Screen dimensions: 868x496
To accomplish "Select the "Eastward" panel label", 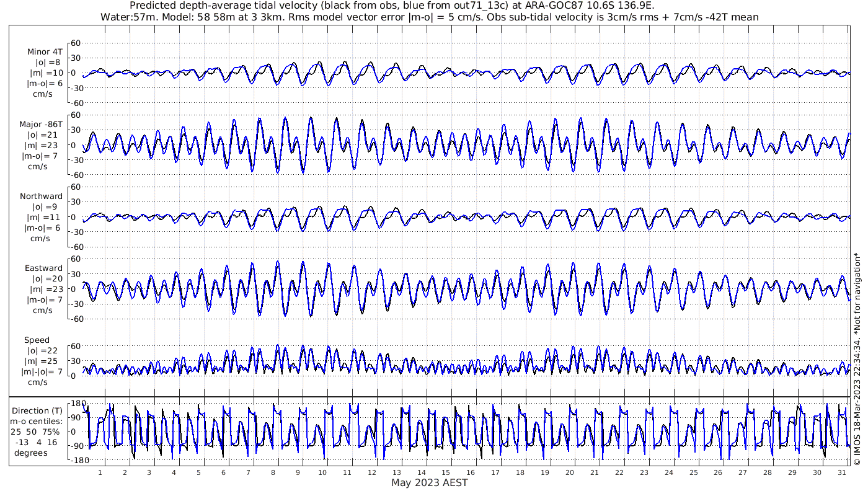I will pos(43,268).
